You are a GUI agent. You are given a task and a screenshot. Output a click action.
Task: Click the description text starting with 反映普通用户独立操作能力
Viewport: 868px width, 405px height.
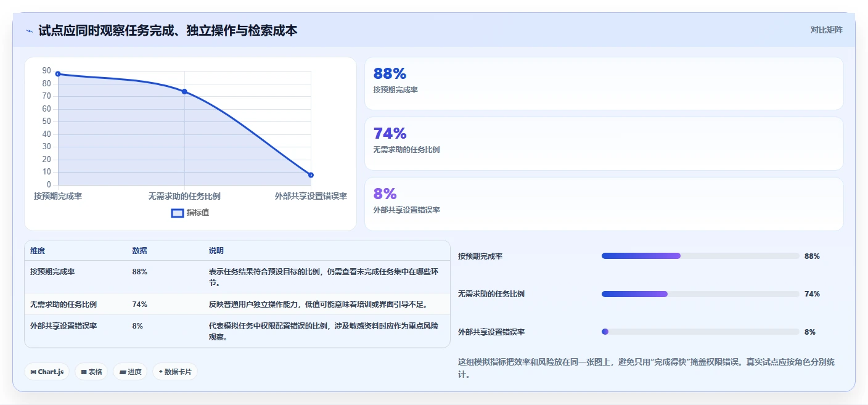pos(318,305)
